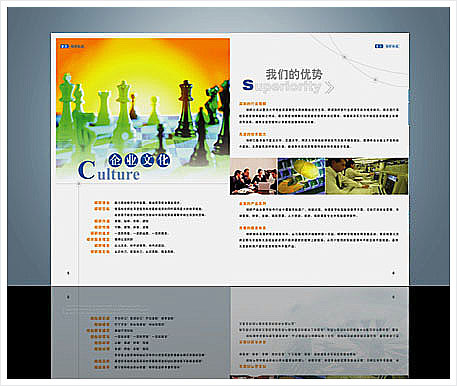Click the double chevron arrow beside Superiority
This screenshot has width=457, height=386.
click(x=329, y=87)
